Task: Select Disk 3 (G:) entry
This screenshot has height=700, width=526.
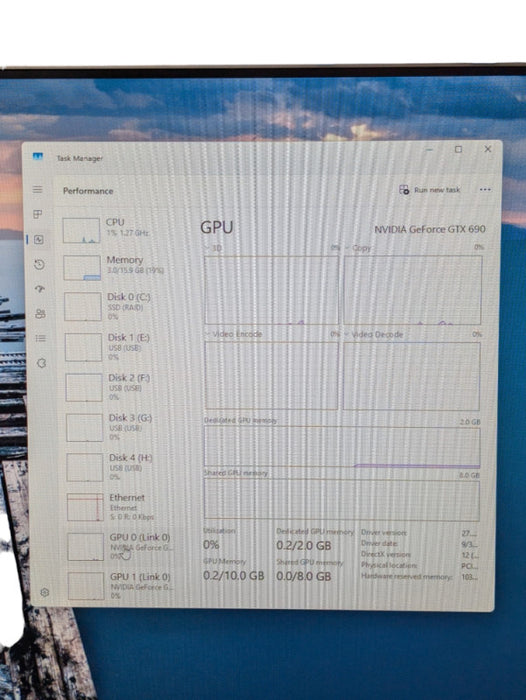Action: tap(118, 427)
